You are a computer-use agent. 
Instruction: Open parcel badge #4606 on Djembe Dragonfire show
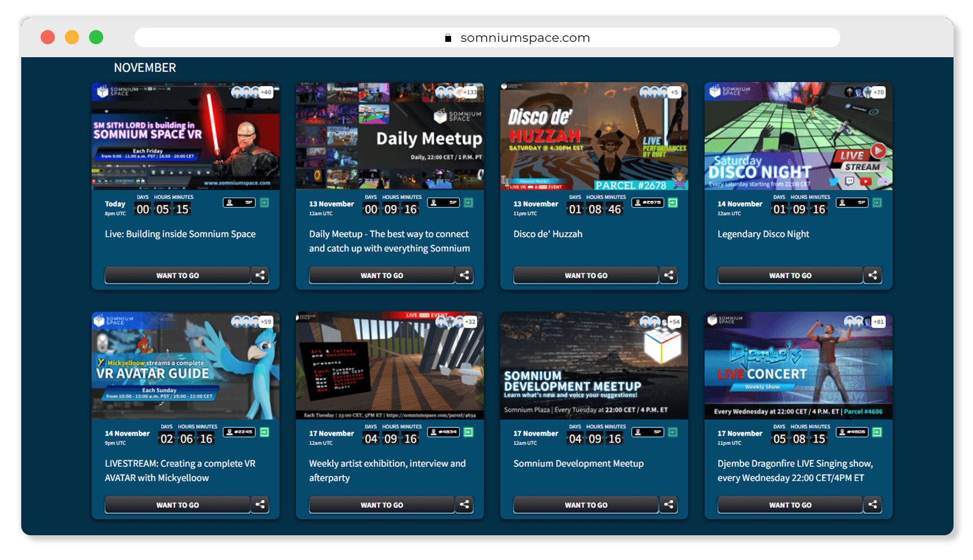click(852, 432)
